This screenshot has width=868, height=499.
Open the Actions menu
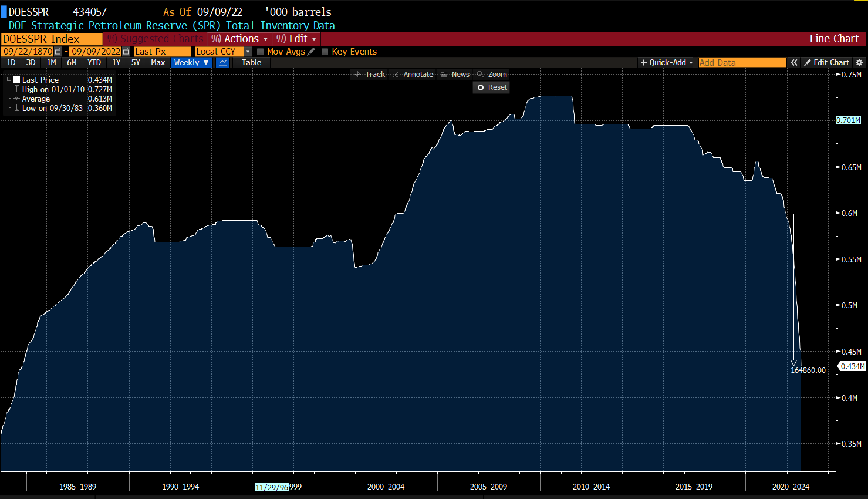[239, 39]
